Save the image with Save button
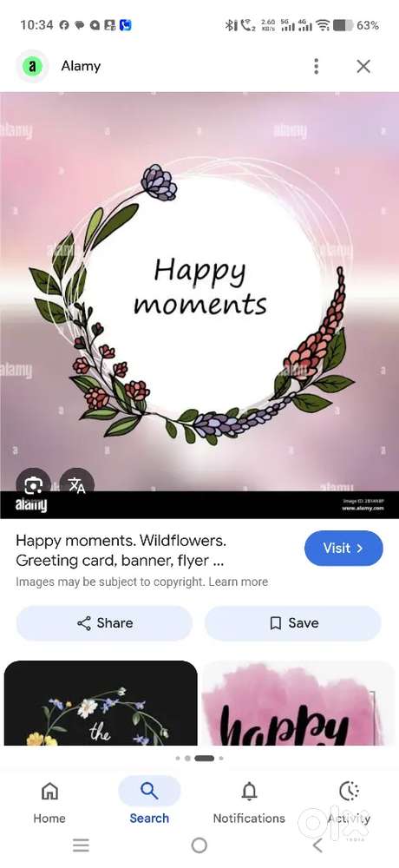The image size is (399, 868). (293, 623)
